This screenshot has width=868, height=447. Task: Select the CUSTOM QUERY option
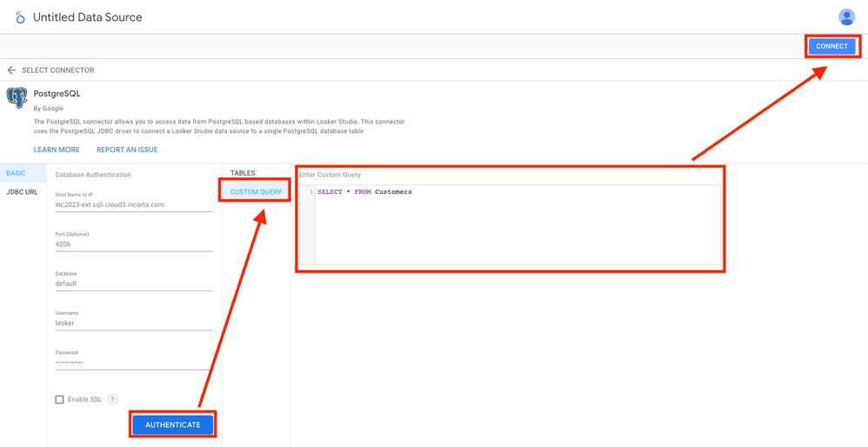tap(256, 192)
